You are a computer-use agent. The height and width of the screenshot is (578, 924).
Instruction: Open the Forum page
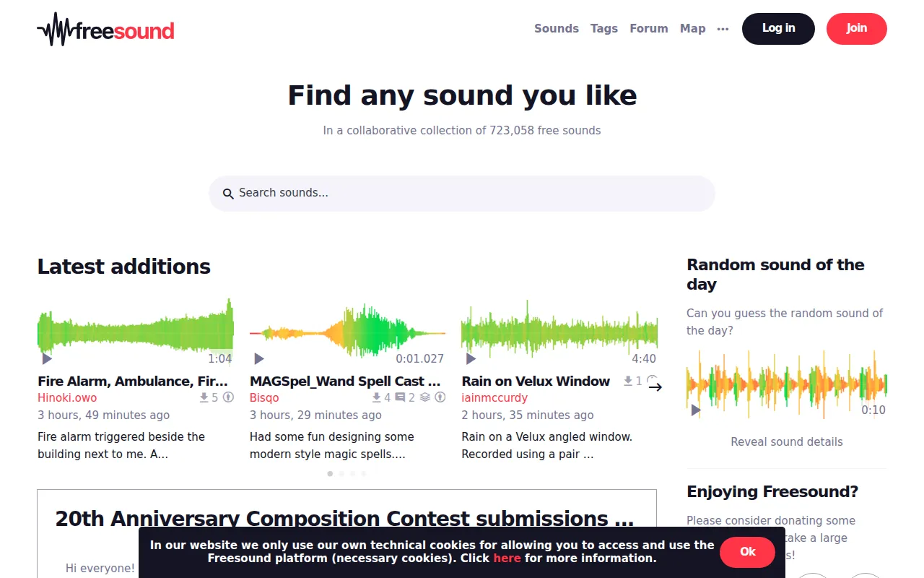click(x=649, y=29)
